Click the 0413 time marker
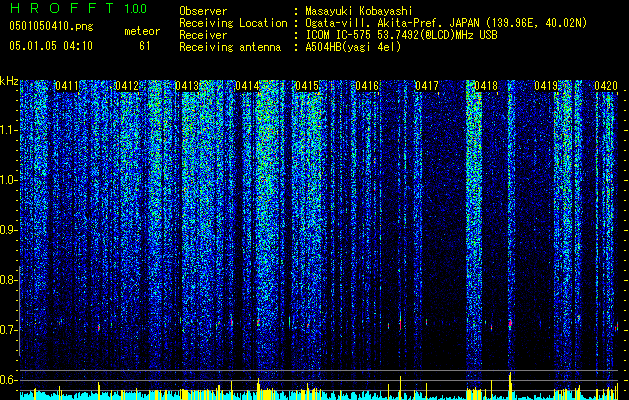Image resolution: width=629 pixels, height=400 pixels. [187, 86]
